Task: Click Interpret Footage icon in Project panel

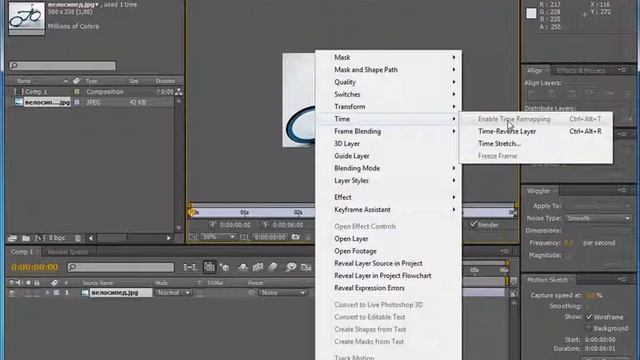Action: pos(12,238)
